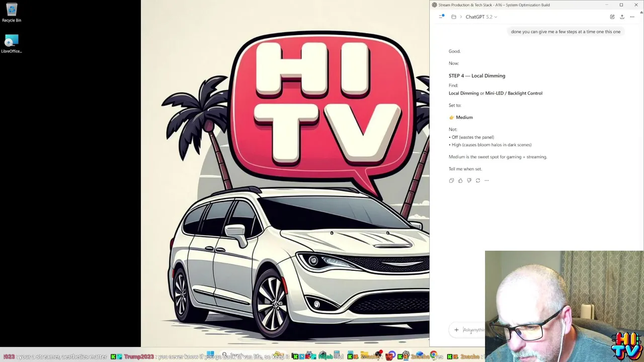The width and height of the screenshot is (644, 362).
Task: Copy the assistant response
Action: (x=451, y=180)
